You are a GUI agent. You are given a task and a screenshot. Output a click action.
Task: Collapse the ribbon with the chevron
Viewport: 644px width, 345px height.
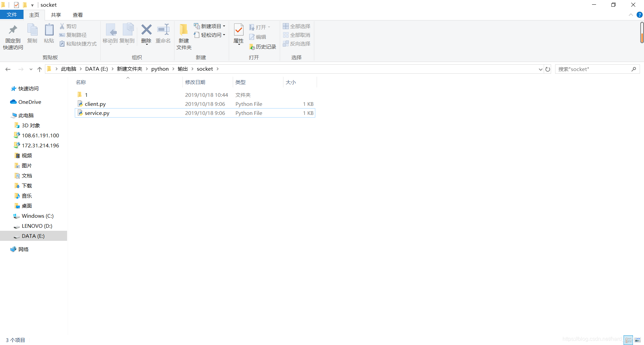click(x=631, y=15)
